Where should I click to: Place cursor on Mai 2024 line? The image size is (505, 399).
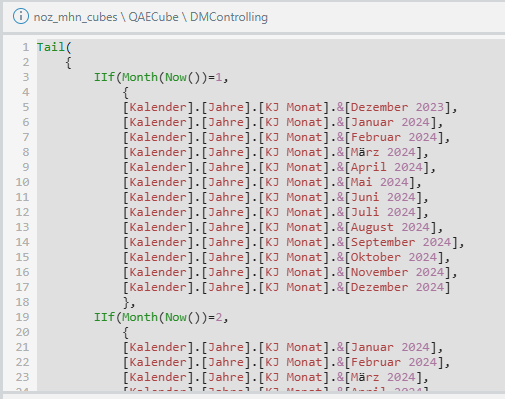coord(272,182)
